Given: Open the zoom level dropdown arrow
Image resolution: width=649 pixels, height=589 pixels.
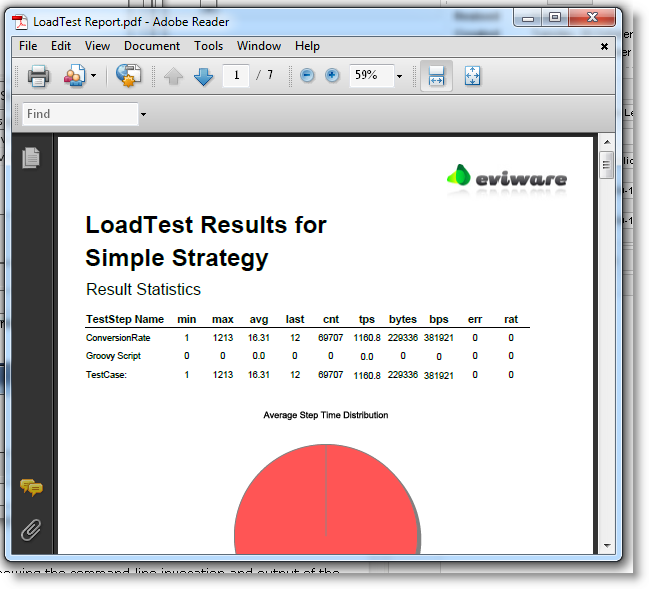Looking at the screenshot, I should click(399, 76).
